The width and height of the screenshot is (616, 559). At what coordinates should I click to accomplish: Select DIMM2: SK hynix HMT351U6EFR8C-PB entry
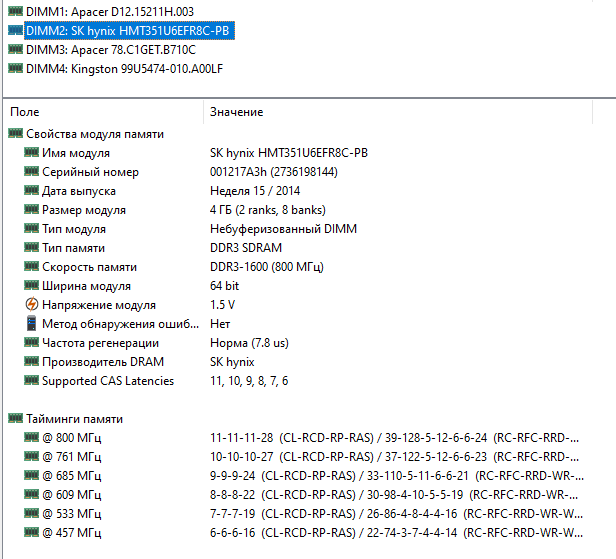(129, 31)
